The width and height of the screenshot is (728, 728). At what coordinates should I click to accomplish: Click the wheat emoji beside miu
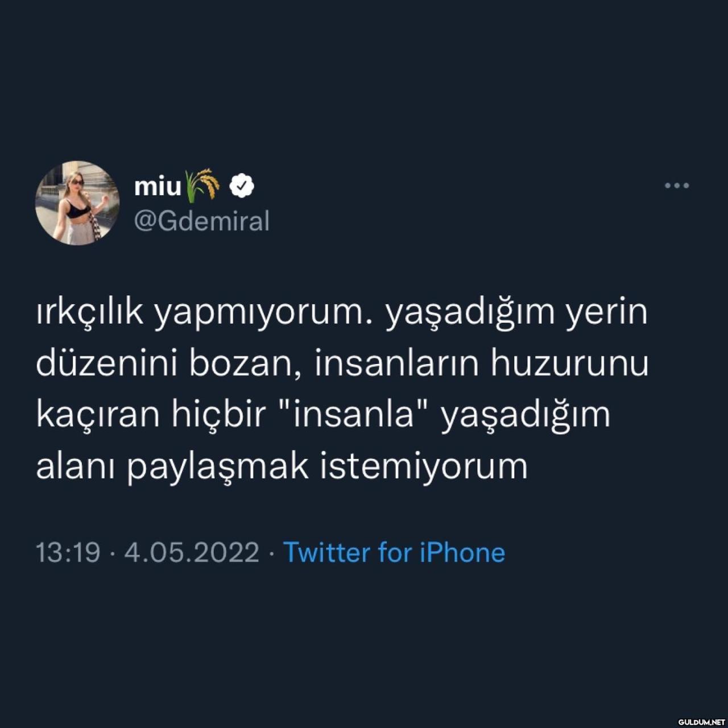[203, 185]
